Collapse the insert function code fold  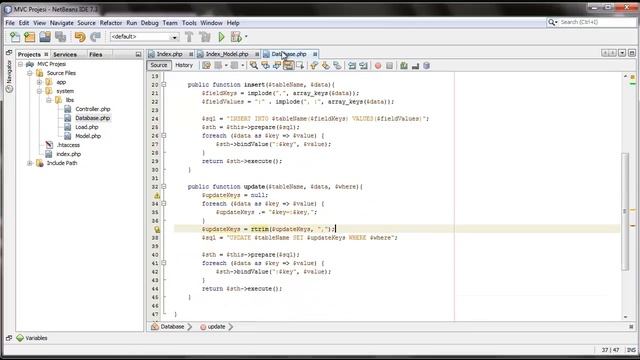164,84
